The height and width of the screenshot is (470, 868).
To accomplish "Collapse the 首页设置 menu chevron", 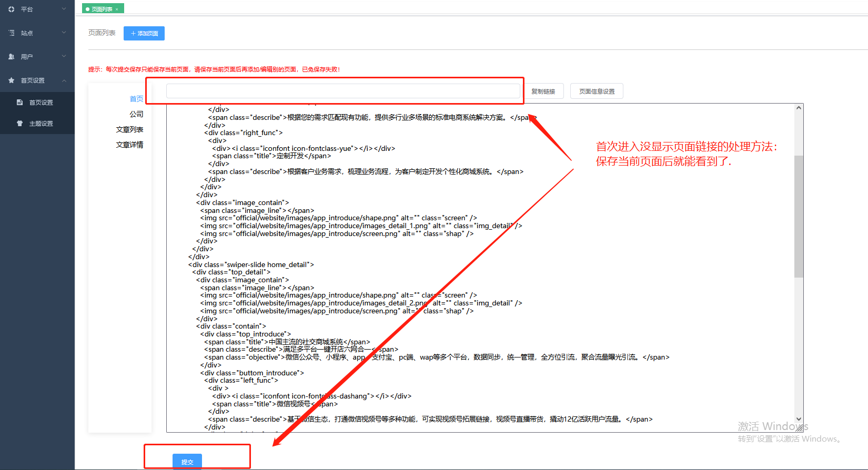I will click(64, 80).
